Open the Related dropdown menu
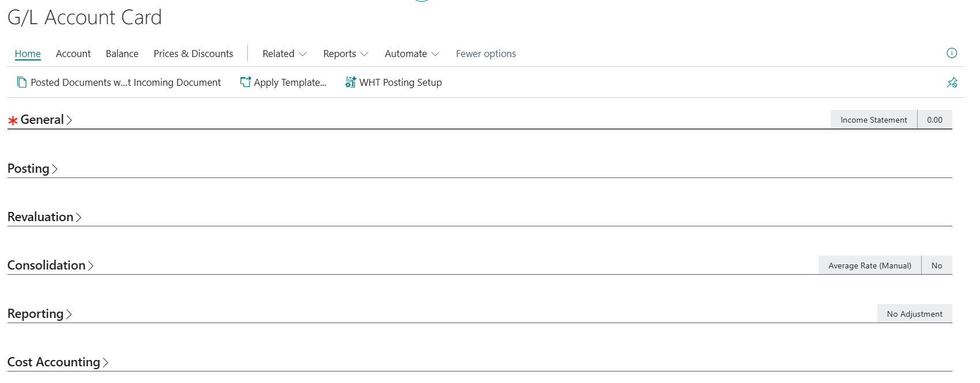 coord(284,54)
